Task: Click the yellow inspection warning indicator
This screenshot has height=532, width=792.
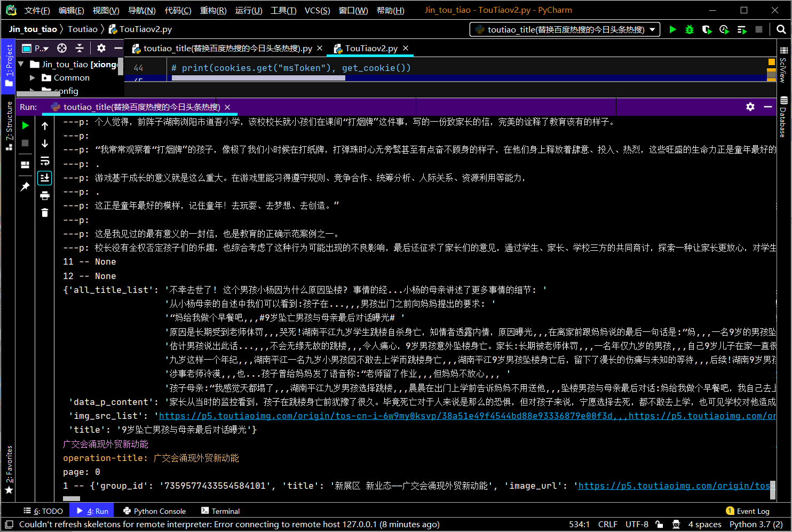Action: coord(771,62)
